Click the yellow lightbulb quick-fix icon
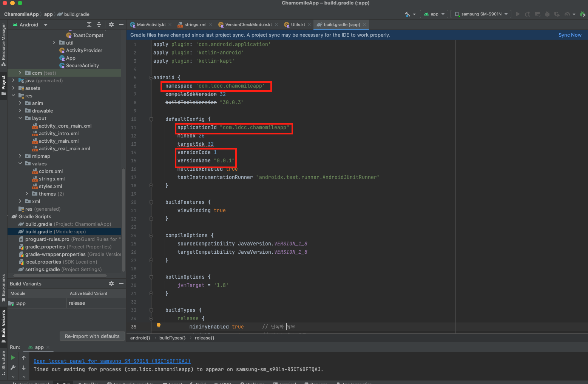Image resolution: width=588 pixels, height=384 pixels. tap(159, 325)
